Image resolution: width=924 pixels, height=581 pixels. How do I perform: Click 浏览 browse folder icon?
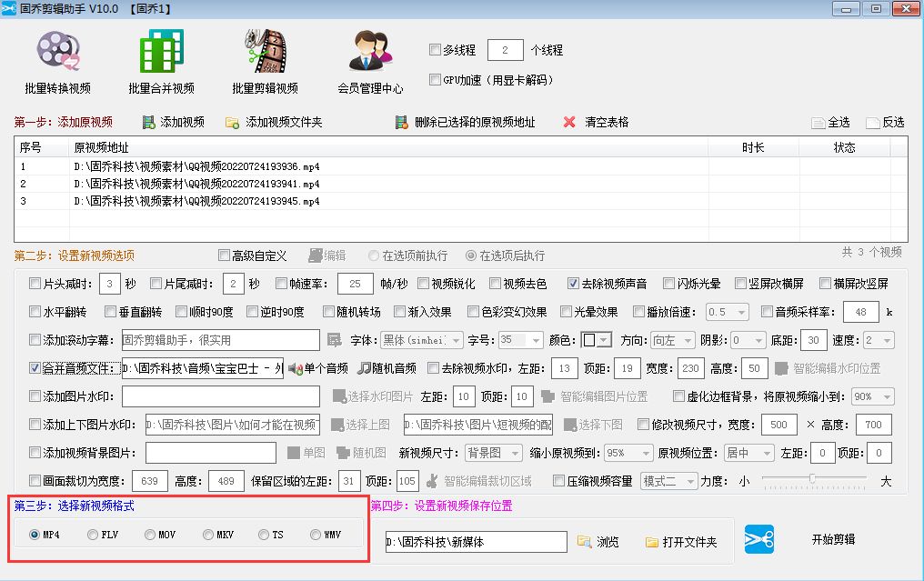coord(584,542)
